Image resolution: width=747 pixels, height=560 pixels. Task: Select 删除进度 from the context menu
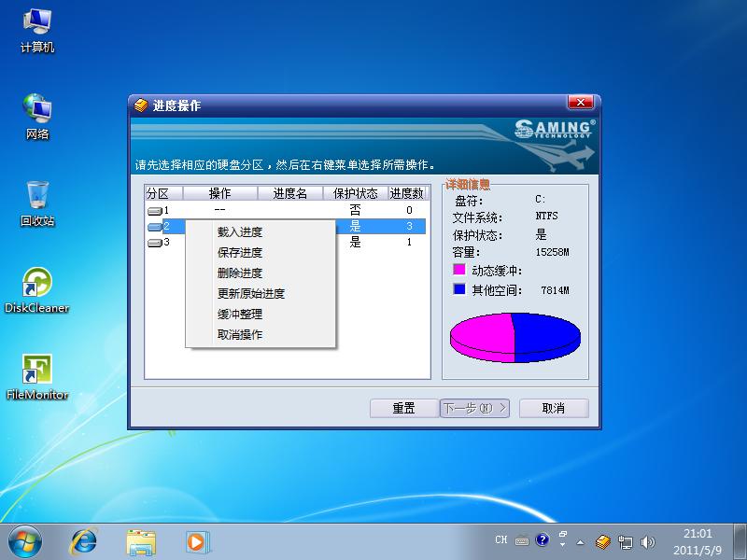click(240, 273)
